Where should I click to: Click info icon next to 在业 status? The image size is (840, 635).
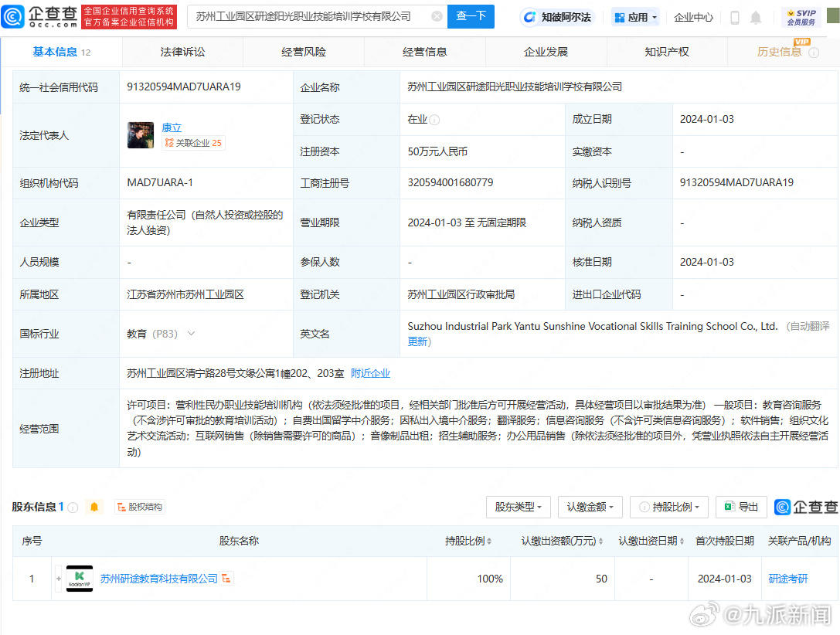(434, 120)
